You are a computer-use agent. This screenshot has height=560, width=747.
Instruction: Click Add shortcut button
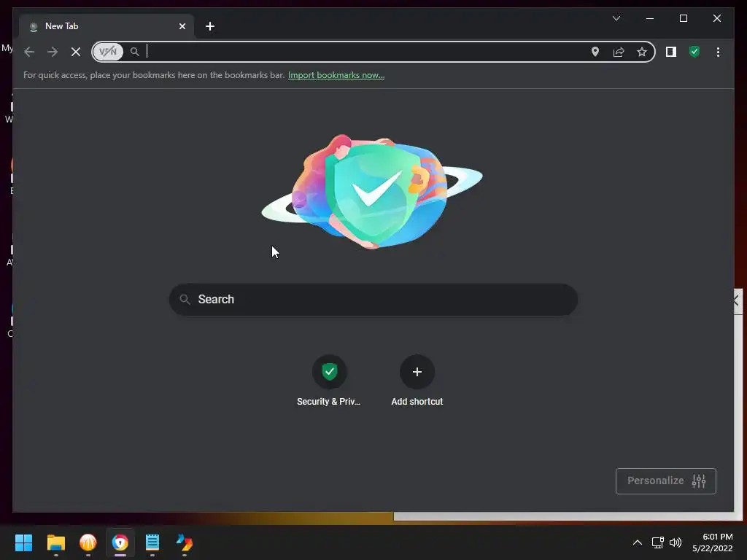tap(417, 381)
